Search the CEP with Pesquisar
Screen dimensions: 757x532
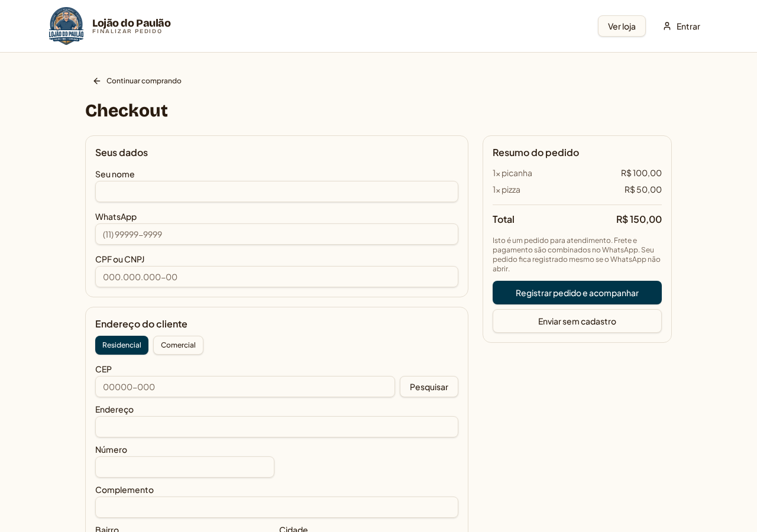tap(429, 387)
